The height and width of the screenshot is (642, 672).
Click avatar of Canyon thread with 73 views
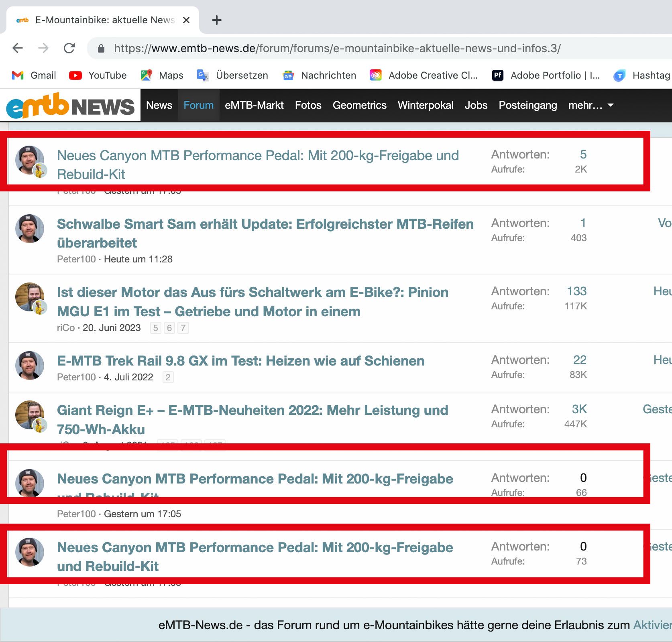point(30,552)
